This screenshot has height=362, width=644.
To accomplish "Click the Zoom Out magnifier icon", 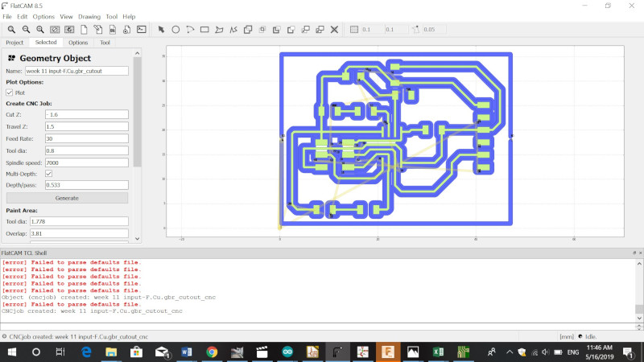I will [x=26, y=30].
